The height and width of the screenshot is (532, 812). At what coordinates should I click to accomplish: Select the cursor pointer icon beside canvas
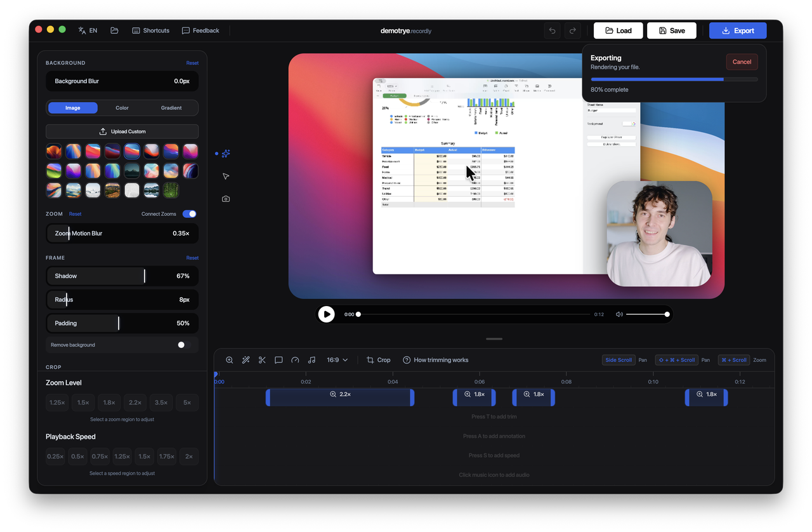225,176
